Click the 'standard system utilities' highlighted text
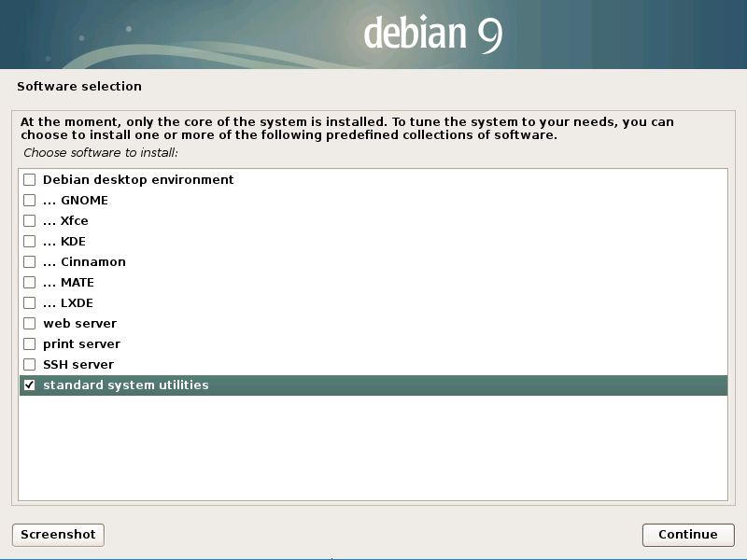 (126, 385)
